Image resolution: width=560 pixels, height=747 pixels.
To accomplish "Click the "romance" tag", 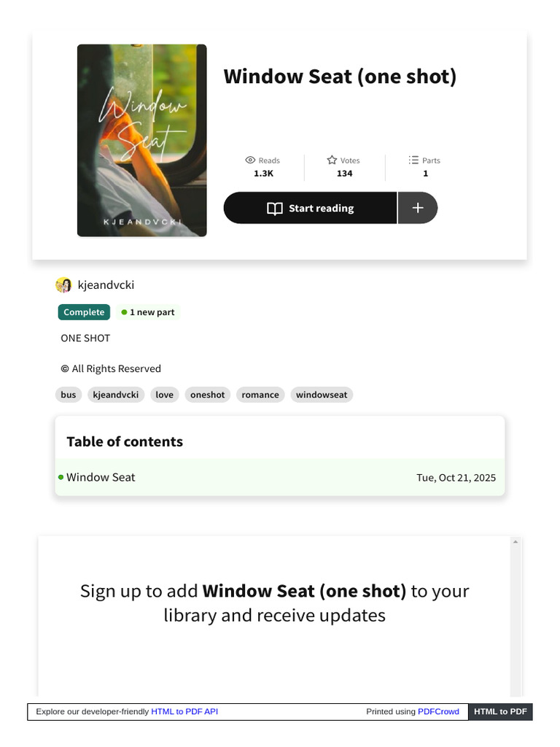I will [260, 395].
